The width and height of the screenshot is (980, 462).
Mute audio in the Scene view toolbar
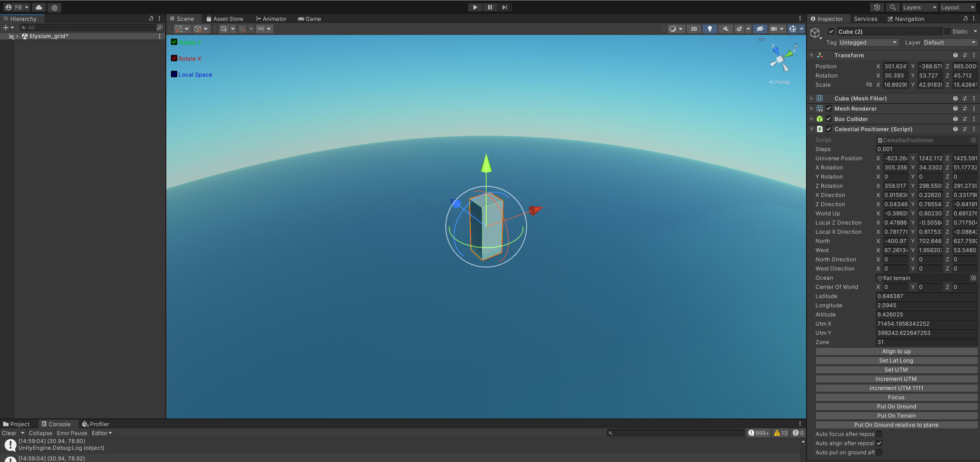pos(726,28)
